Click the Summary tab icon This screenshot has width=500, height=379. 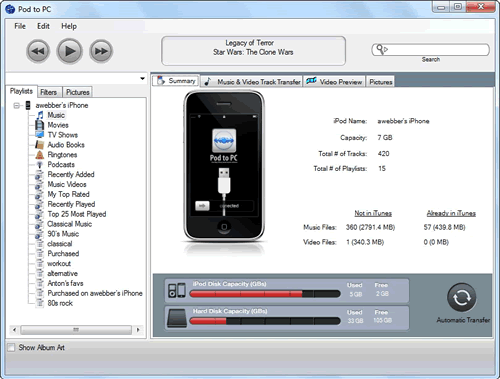tap(161, 80)
